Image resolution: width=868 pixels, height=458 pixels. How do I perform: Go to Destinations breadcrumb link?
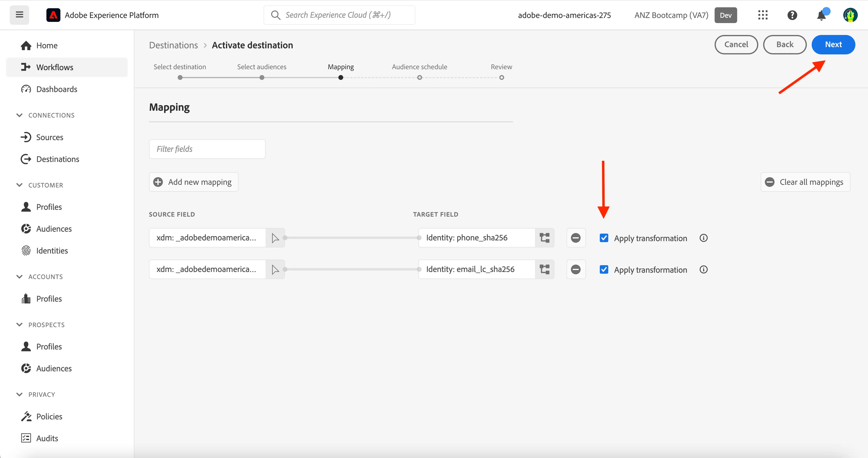click(x=174, y=45)
